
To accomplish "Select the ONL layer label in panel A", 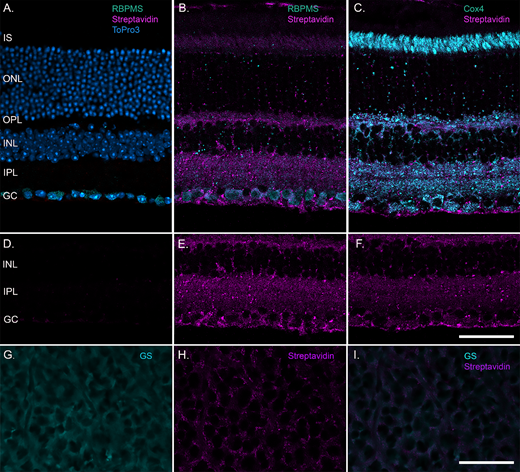I will click(12, 79).
